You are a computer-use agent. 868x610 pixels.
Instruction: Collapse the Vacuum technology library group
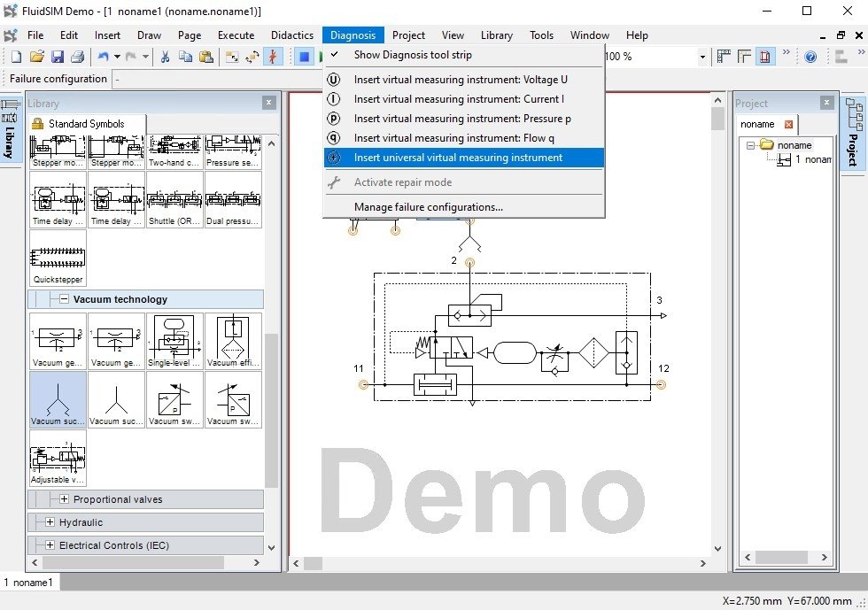tap(64, 299)
